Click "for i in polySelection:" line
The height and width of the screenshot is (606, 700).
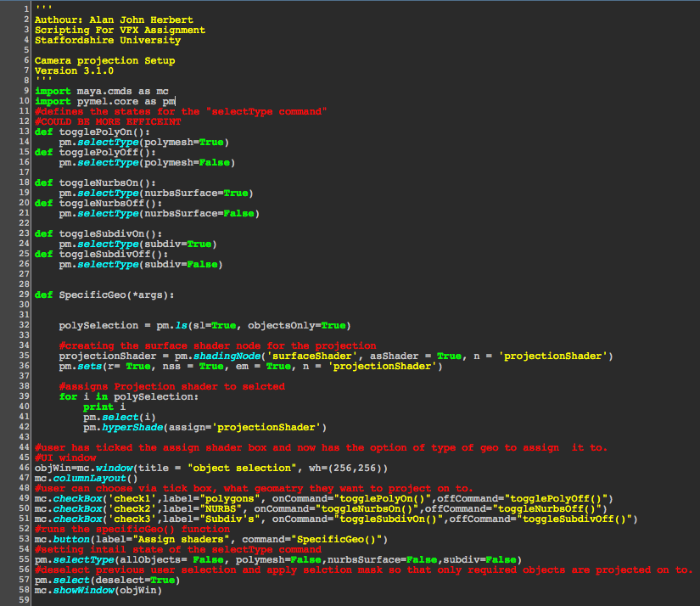pyautogui.click(x=129, y=396)
